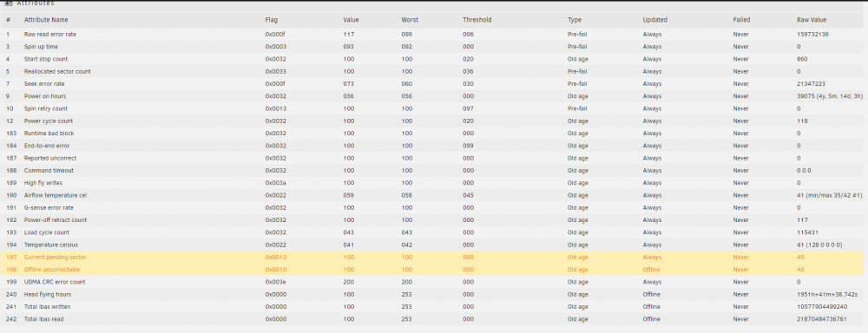Click raw value 1951h+41m+38.742s
The image size is (868, 333).
[826, 294]
